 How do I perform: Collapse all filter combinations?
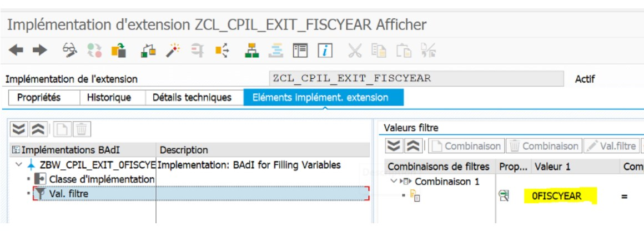pyautogui.click(x=411, y=146)
